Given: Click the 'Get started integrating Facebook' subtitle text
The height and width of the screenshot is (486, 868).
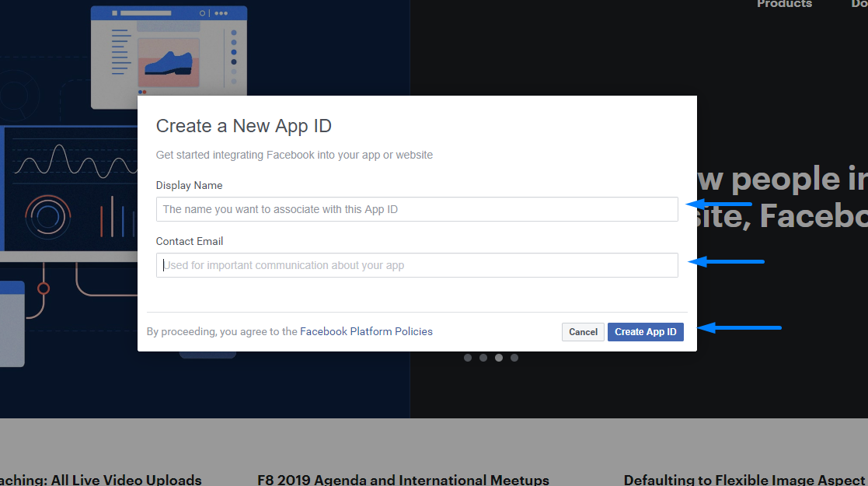Looking at the screenshot, I should [294, 155].
